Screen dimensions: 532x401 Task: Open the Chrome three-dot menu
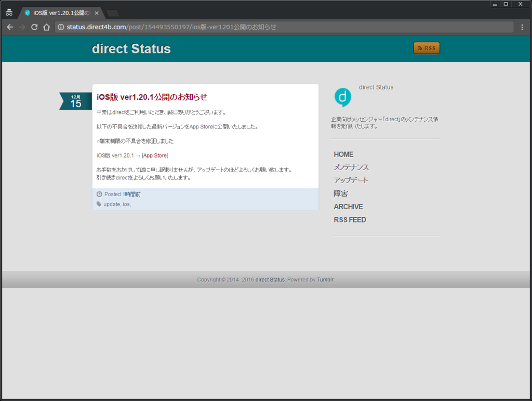522,27
